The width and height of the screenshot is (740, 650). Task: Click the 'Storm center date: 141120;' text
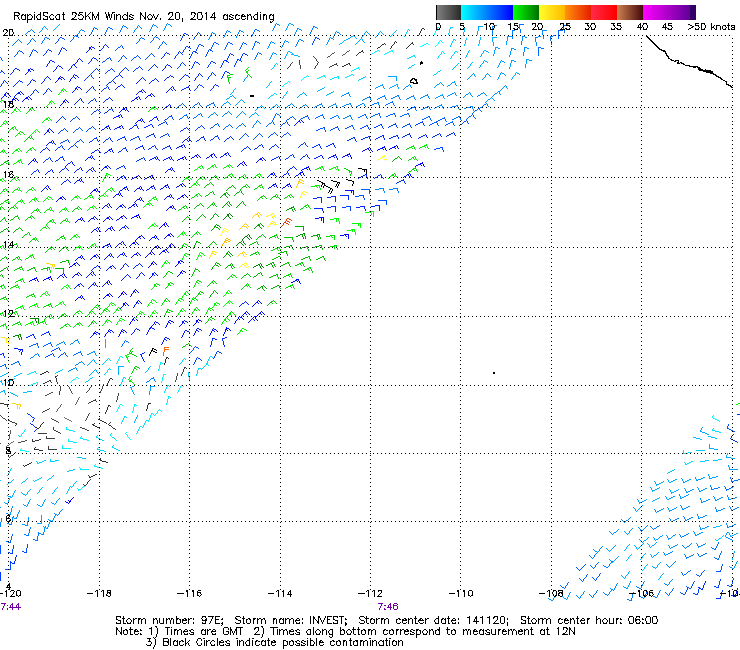coord(433,620)
